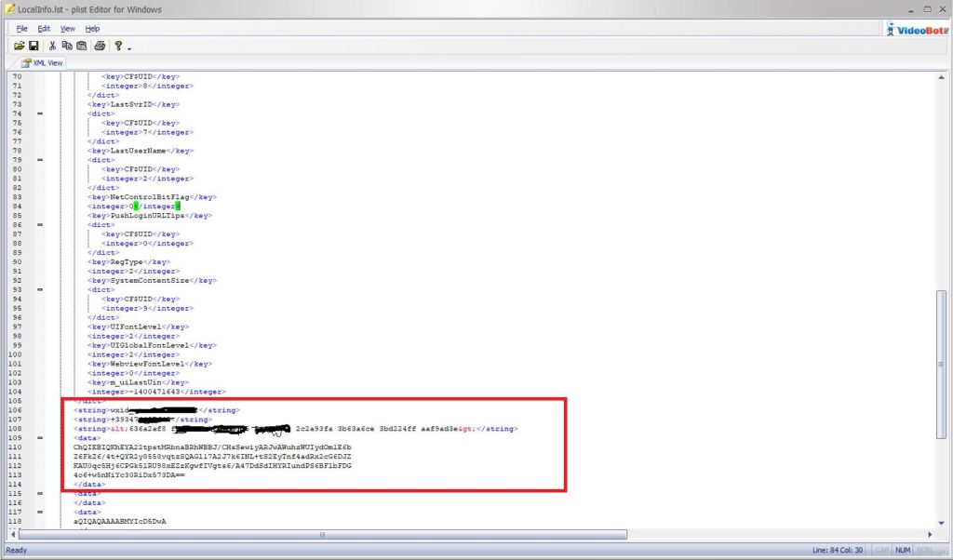Click the PushLoginURLTips key line

[x=150, y=216]
